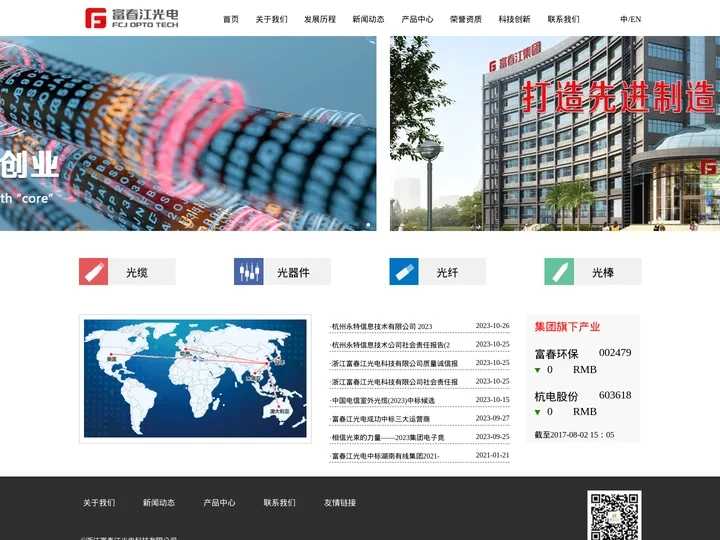
Task: Open 产品中心 in the footer
Action: tap(219, 503)
